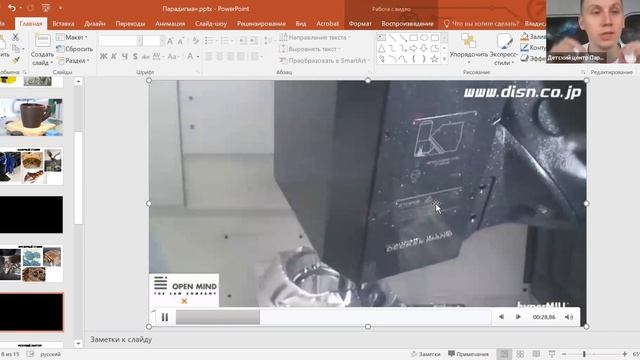The image size is (640, 360).
Task: Toggle text shadow (S) formatting
Action: [135, 56]
